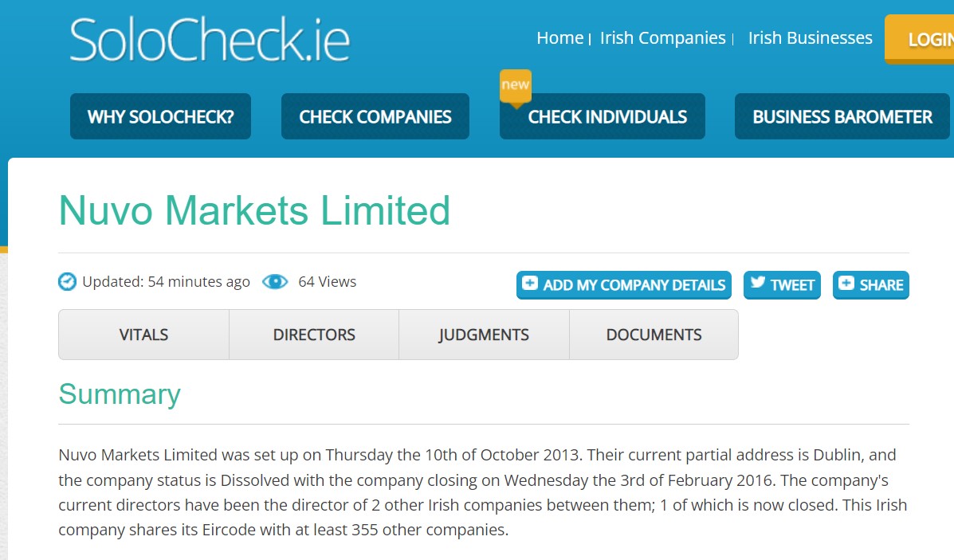The width and height of the screenshot is (954, 560).
Task: Go to Home in the top navigation
Action: (x=560, y=37)
